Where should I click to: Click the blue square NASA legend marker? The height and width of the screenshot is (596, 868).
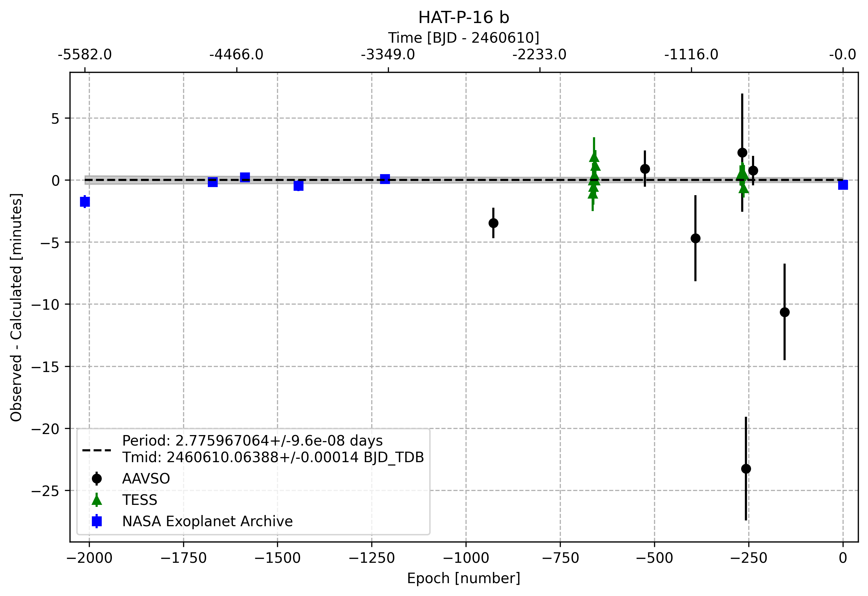pos(97,521)
